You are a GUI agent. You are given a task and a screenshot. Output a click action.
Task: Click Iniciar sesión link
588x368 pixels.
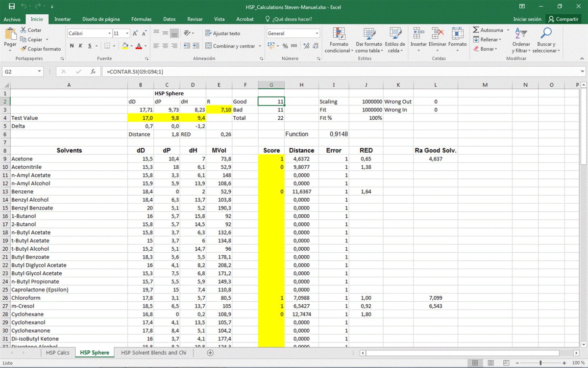point(527,19)
